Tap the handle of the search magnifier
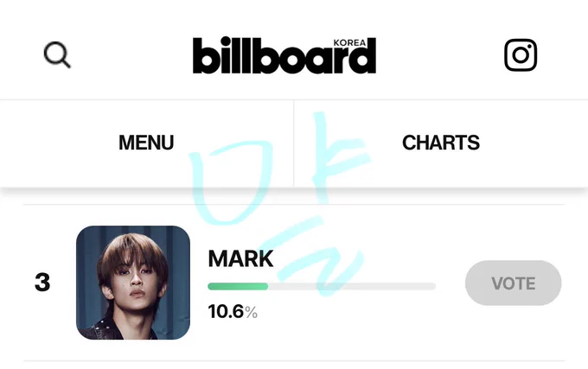This screenshot has width=588, height=369. [66, 63]
